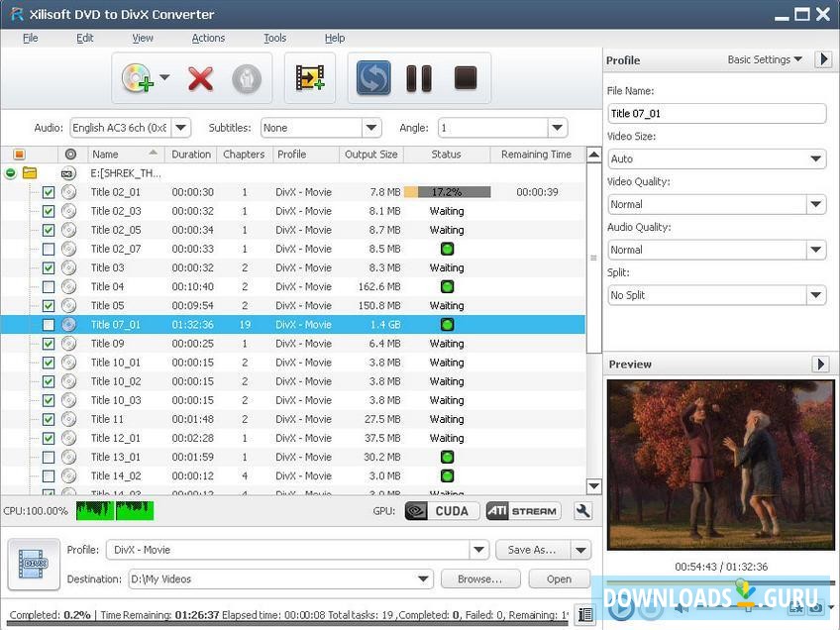Click the status icon for Title 13_01

(447, 457)
